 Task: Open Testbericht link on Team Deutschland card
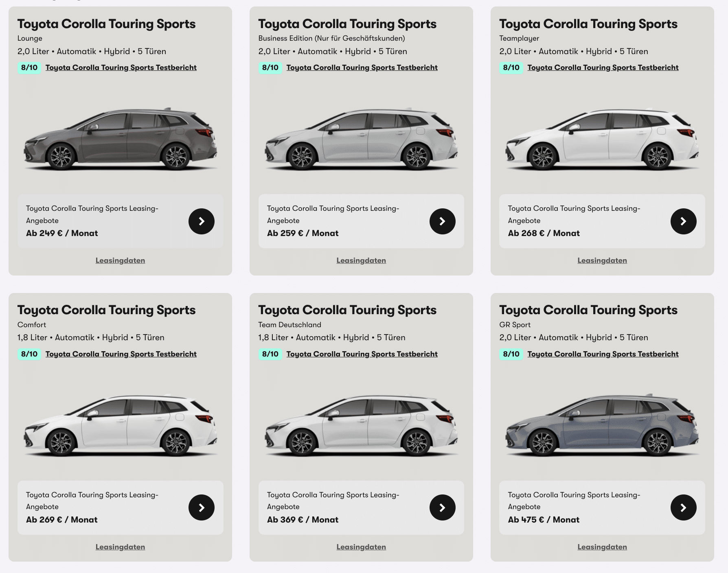click(x=362, y=354)
